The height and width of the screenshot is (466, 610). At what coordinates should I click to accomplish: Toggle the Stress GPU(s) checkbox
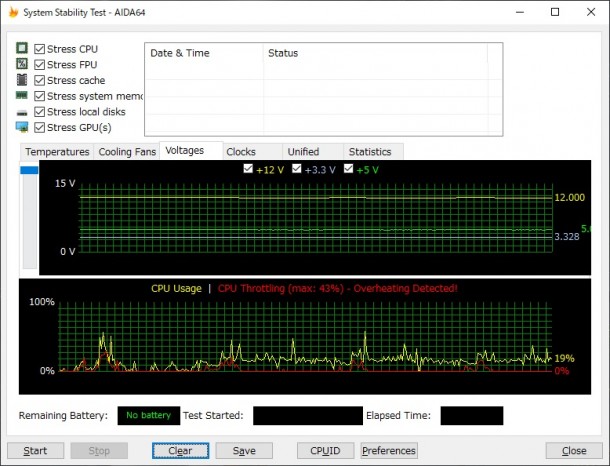coord(40,127)
